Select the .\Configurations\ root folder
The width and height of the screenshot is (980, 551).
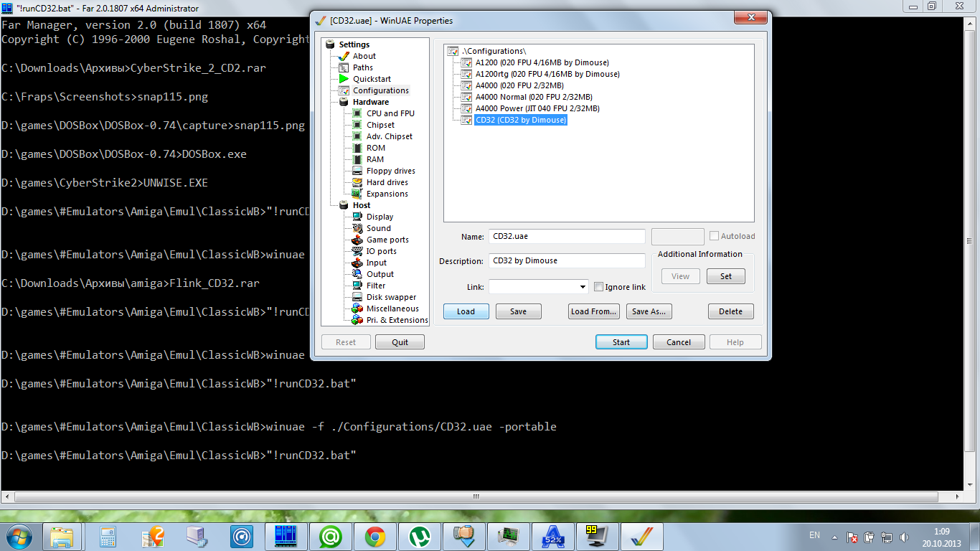click(494, 51)
